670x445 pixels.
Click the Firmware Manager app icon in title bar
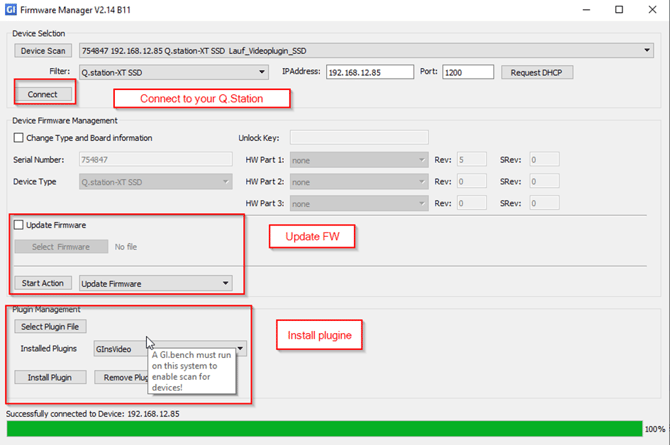coord(10,10)
